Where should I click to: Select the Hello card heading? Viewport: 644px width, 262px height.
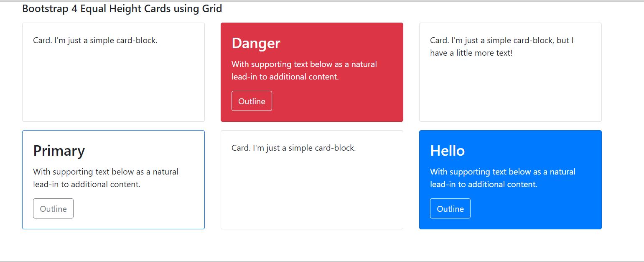tap(447, 150)
